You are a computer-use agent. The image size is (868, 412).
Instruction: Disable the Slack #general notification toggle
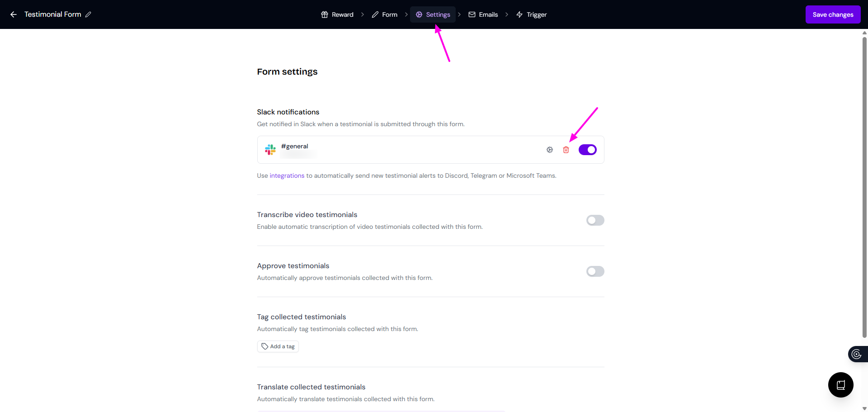(587, 150)
